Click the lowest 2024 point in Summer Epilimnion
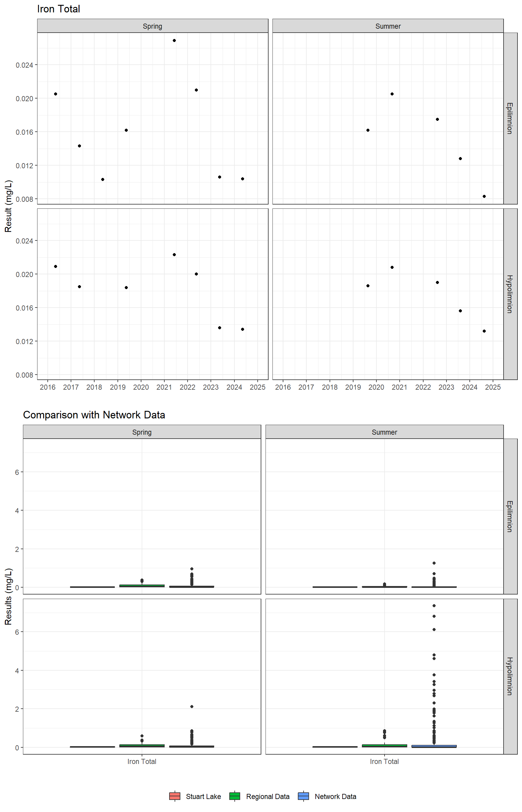Image resolution: width=522 pixels, height=812 pixels. coord(484,196)
